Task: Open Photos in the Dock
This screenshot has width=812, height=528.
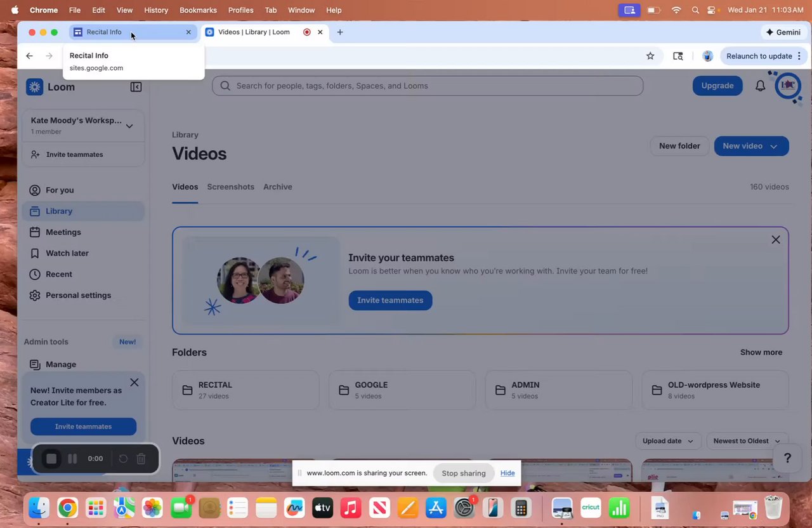Action: pyautogui.click(x=152, y=508)
